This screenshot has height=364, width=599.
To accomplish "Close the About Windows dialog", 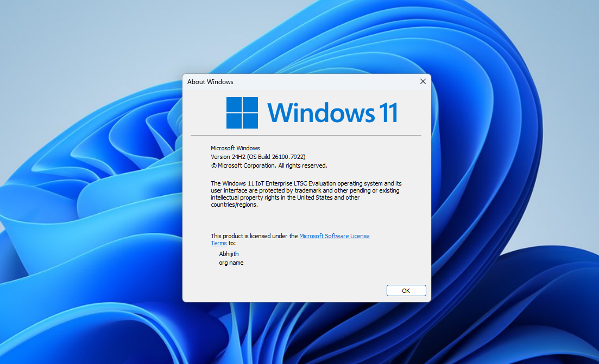I will click(423, 81).
